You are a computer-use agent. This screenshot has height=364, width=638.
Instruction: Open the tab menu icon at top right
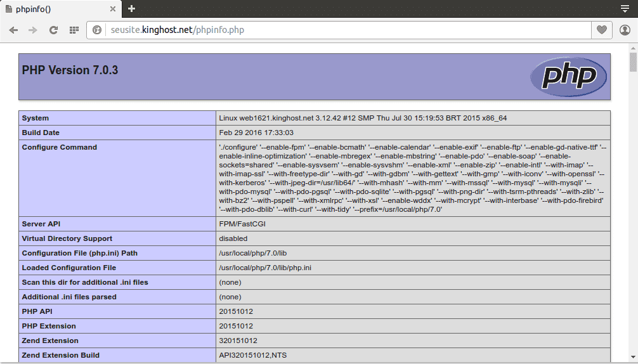(x=625, y=9)
